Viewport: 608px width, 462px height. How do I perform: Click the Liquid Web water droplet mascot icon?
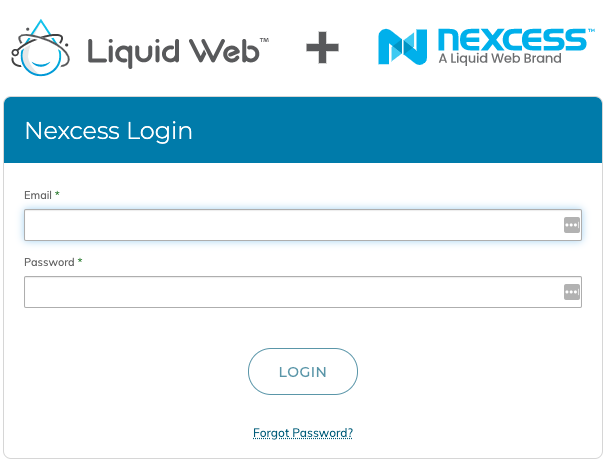pyautogui.click(x=41, y=48)
